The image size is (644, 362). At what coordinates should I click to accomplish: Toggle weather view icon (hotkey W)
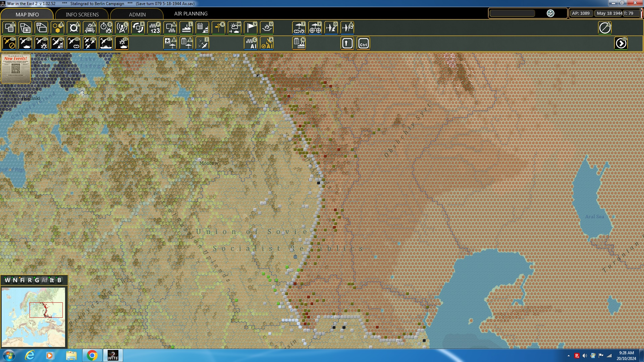[234, 28]
